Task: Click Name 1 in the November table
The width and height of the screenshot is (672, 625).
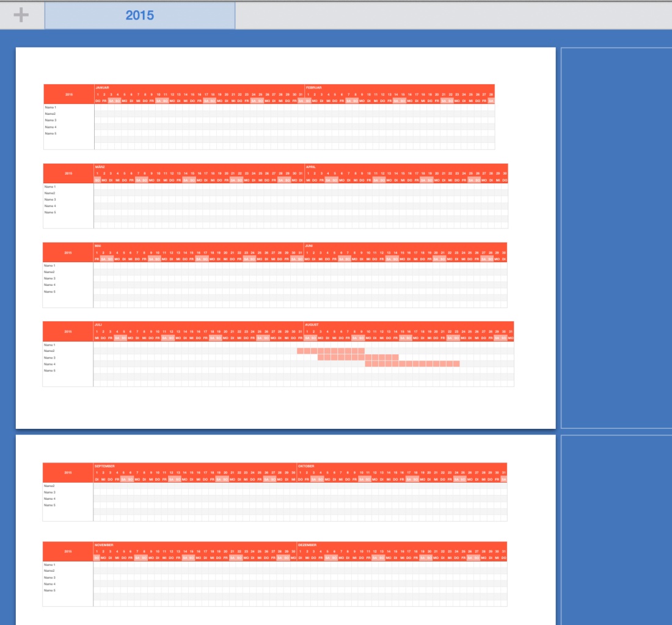Action: [x=49, y=565]
